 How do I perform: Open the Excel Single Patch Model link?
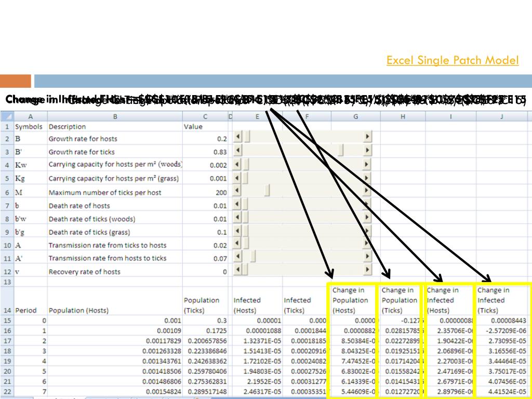(452, 60)
